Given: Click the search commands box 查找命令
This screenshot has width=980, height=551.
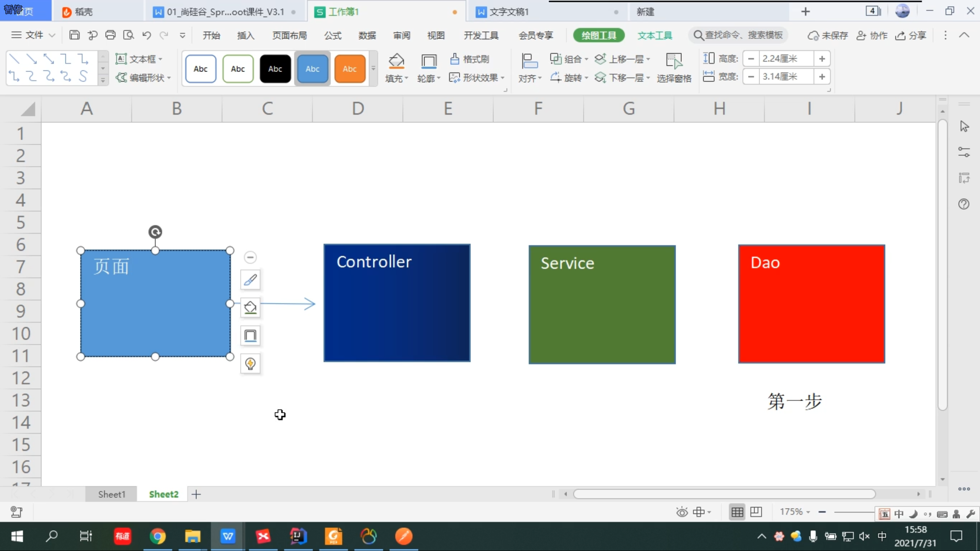Looking at the screenshot, I should click(738, 35).
